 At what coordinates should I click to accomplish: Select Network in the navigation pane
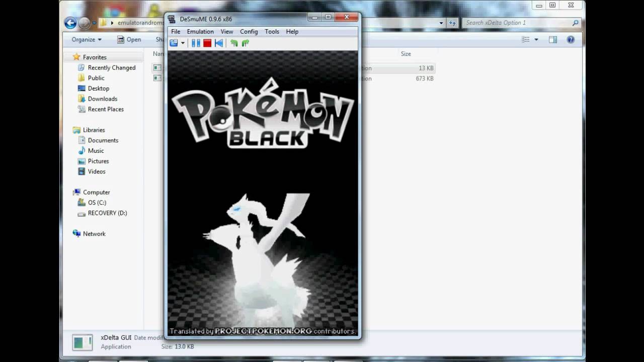tap(94, 234)
